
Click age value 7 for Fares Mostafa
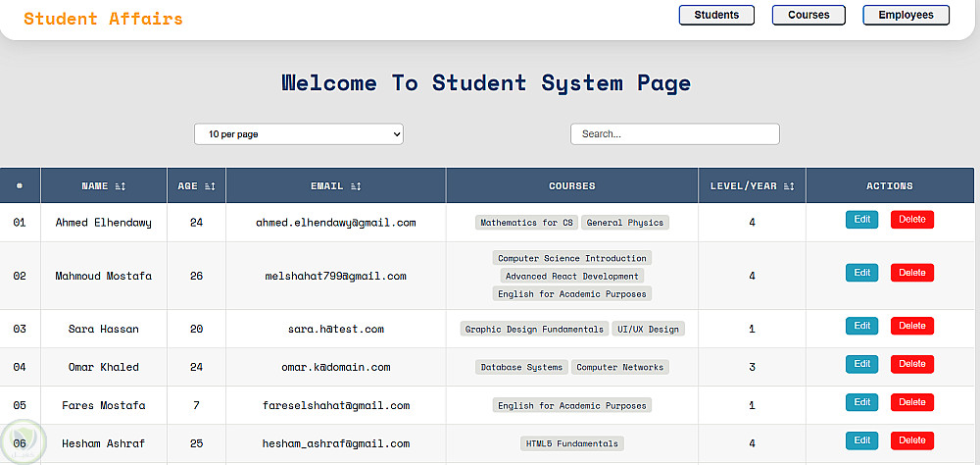196,405
